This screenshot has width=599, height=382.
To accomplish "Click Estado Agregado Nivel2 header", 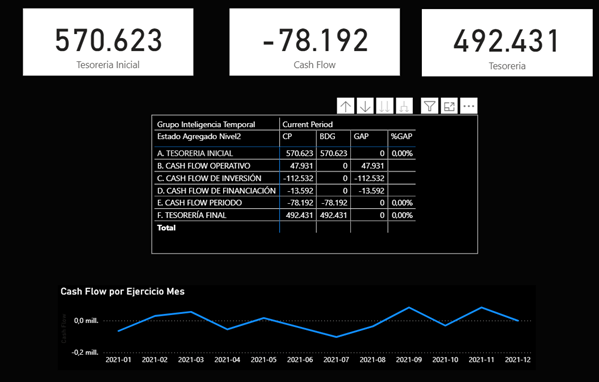I will pos(199,136).
